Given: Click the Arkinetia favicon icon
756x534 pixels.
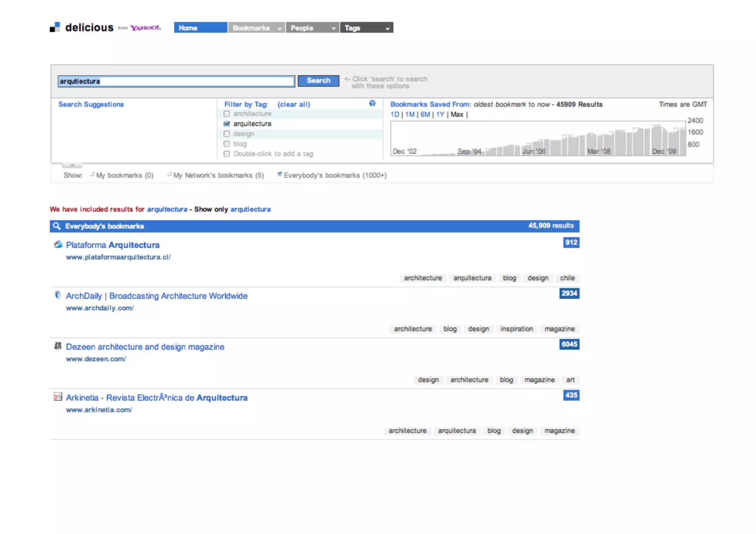Looking at the screenshot, I should tap(58, 397).
